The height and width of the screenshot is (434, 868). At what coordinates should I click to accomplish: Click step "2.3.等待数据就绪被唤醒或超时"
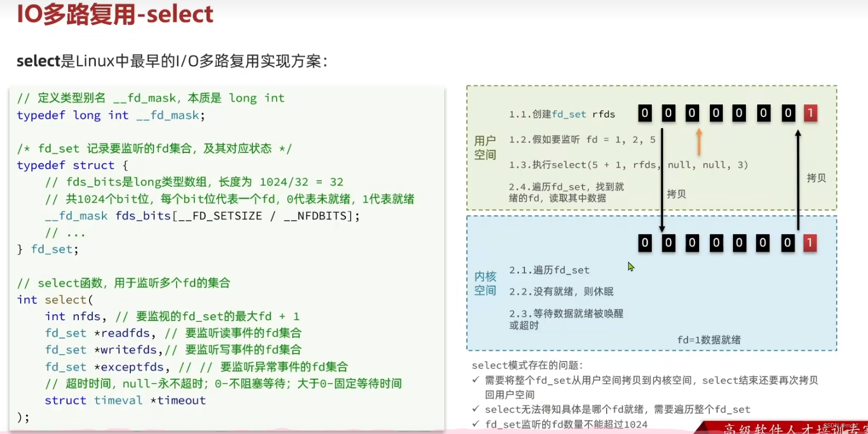pos(566,320)
